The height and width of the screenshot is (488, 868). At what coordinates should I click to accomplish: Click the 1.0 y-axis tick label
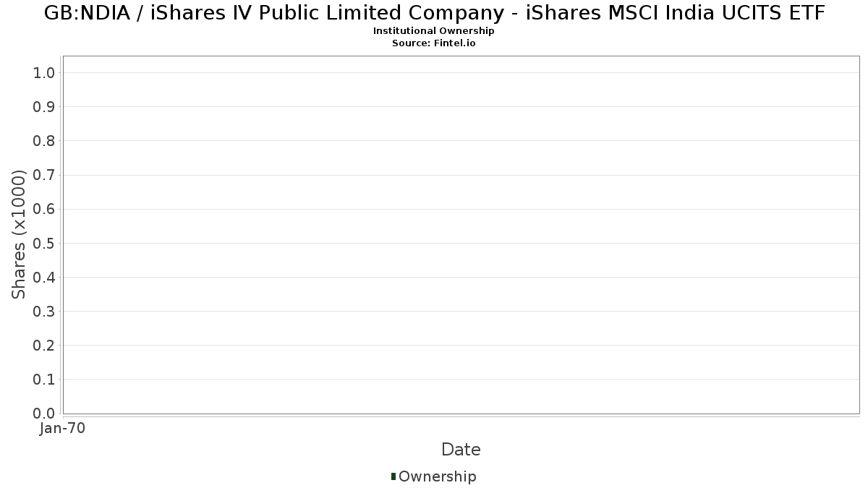pyautogui.click(x=44, y=72)
